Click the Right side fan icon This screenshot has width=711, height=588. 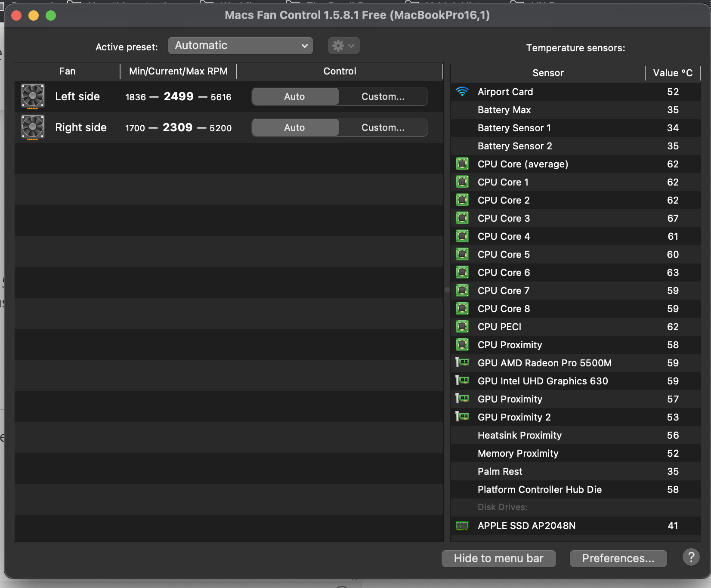pos(33,127)
